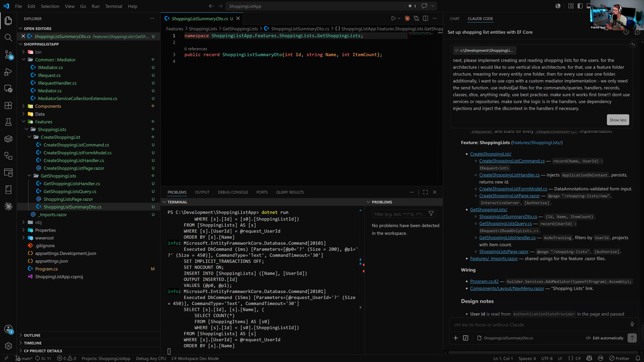Screen dimensions: 644x362
Task: Toggle Edit automatically mode
Action: pos(604,338)
